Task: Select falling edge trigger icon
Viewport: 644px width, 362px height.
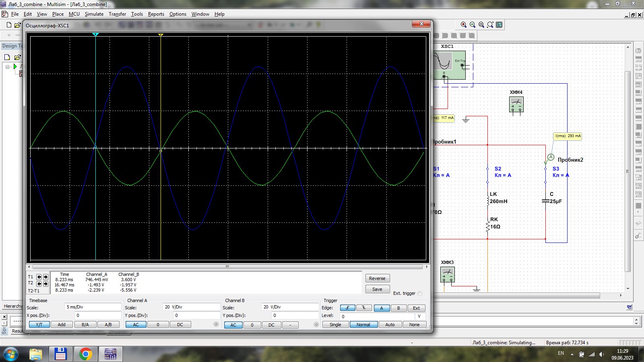Action: [363, 308]
